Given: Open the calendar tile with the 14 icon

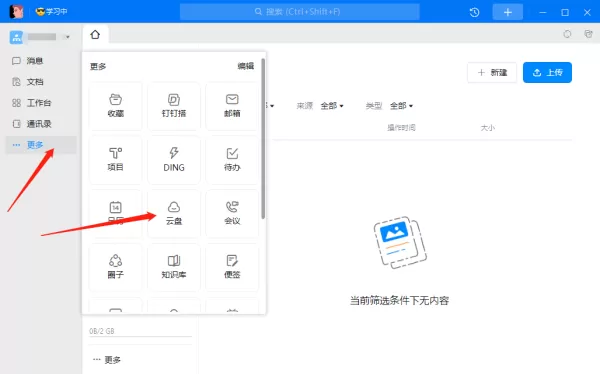Looking at the screenshot, I should tap(116, 213).
